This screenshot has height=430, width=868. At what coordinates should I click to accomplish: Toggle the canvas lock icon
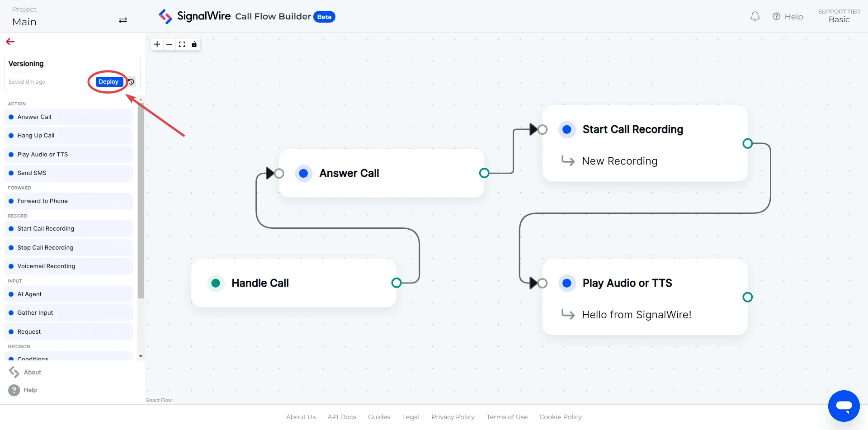pyautogui.click(x=194, y=44)
